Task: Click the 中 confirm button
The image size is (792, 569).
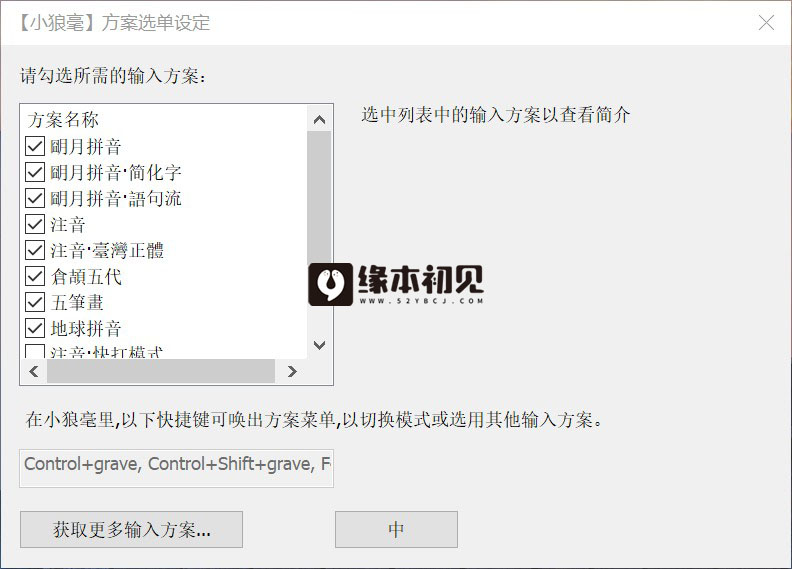Action: click(397, 530)
